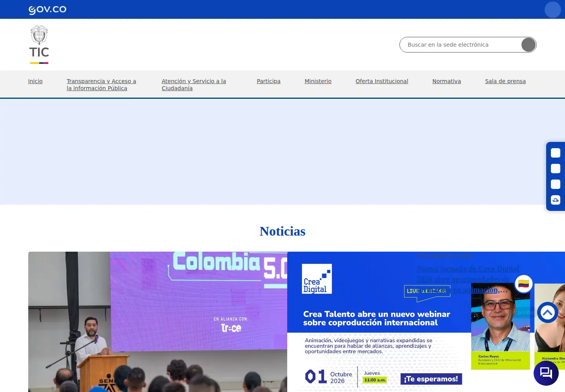This screenshot has width=565, height=392.
Task: Click the round button in the blue top bar
Action: point(552,10)
